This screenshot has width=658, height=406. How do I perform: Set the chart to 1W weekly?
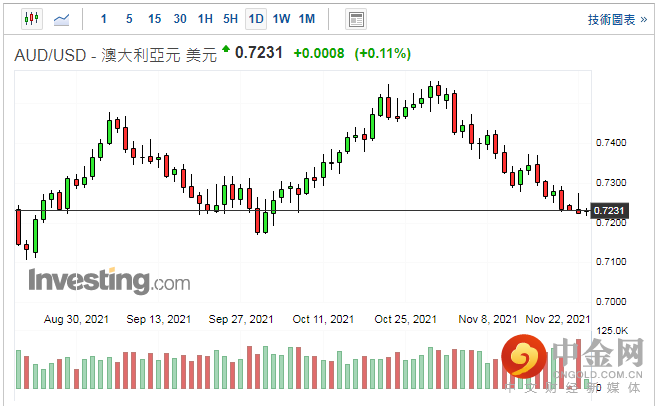281,19
